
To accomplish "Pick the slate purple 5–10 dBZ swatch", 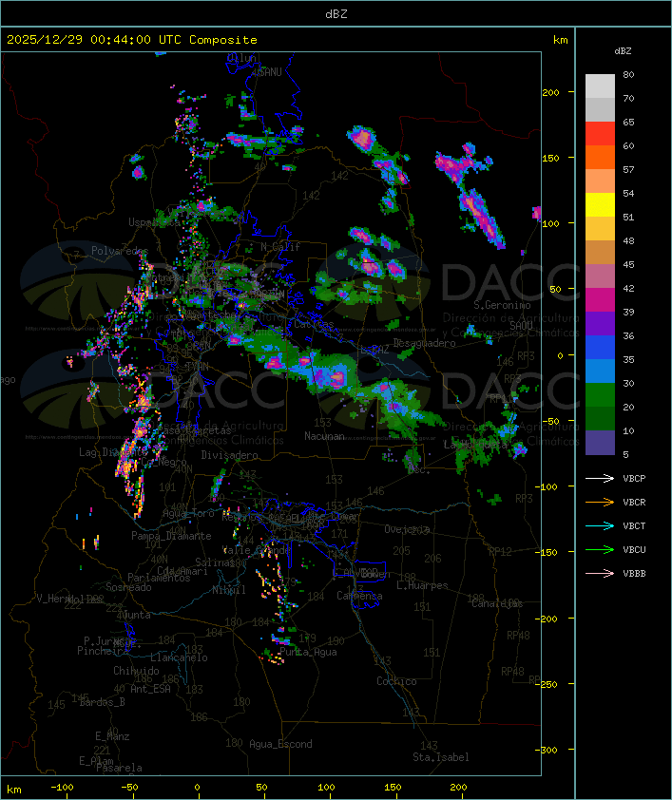I will pyautogui.click(x=600, y=443).
